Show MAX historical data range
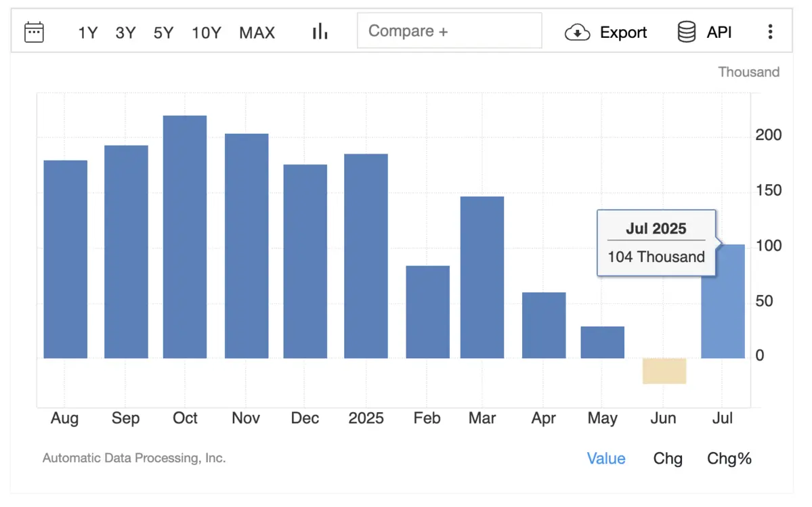The image size is (812, 507). tap(257, 32)
